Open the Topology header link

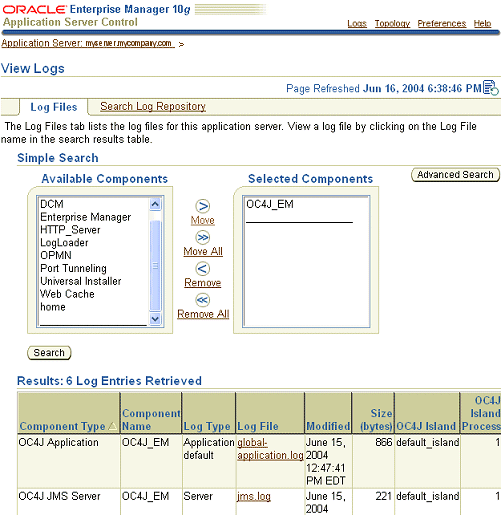[x=392, y=23]
